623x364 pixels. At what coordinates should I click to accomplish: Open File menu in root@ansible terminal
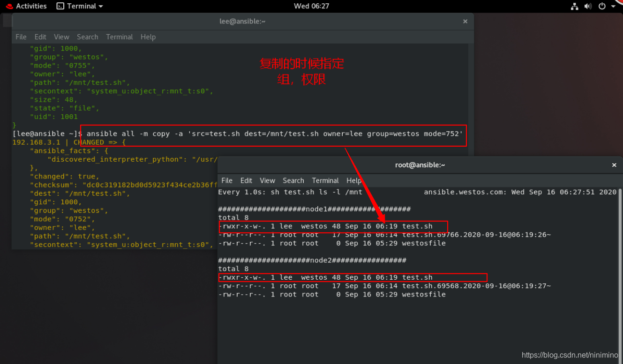(x=227, y=180)
